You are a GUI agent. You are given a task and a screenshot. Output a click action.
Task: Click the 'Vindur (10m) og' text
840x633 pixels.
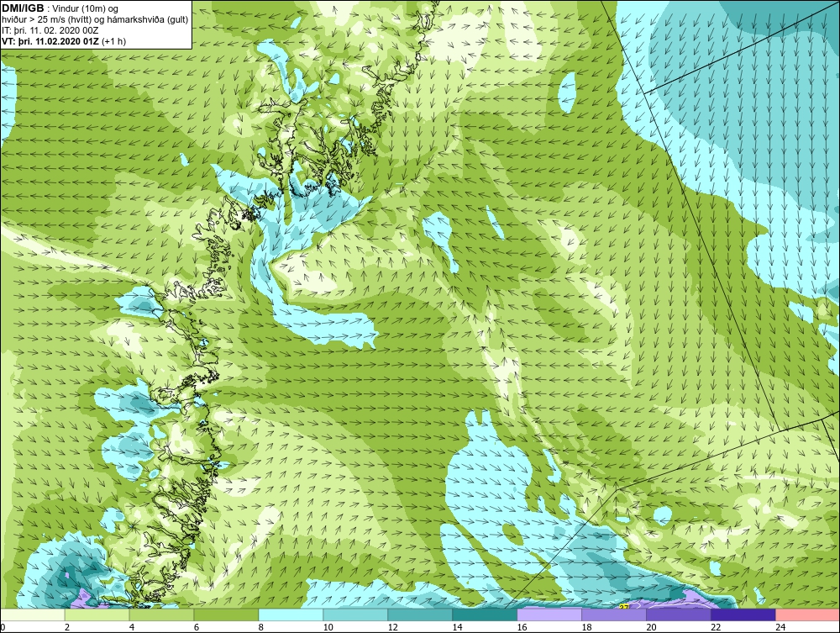pyautogui.click(x=86, y=8)
